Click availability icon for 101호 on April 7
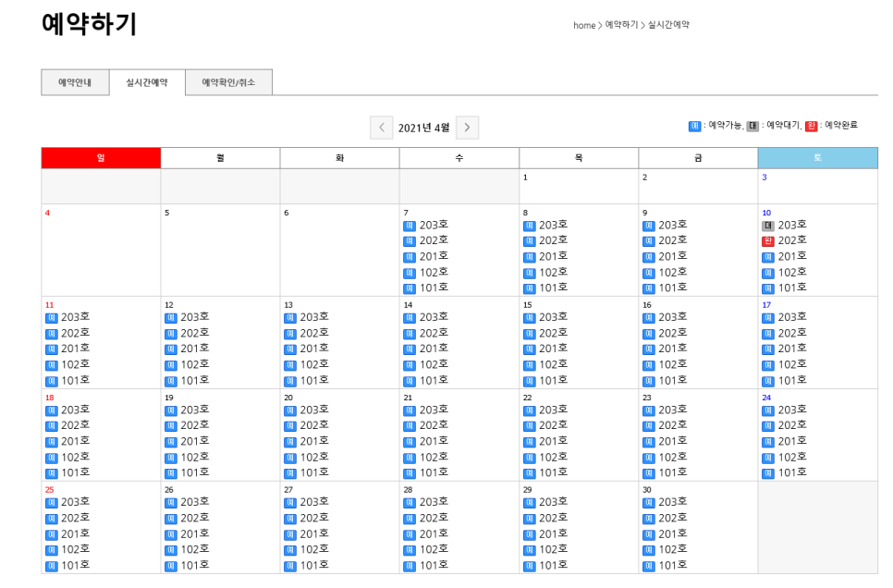The image size is (893, 588). coord(410,288)
